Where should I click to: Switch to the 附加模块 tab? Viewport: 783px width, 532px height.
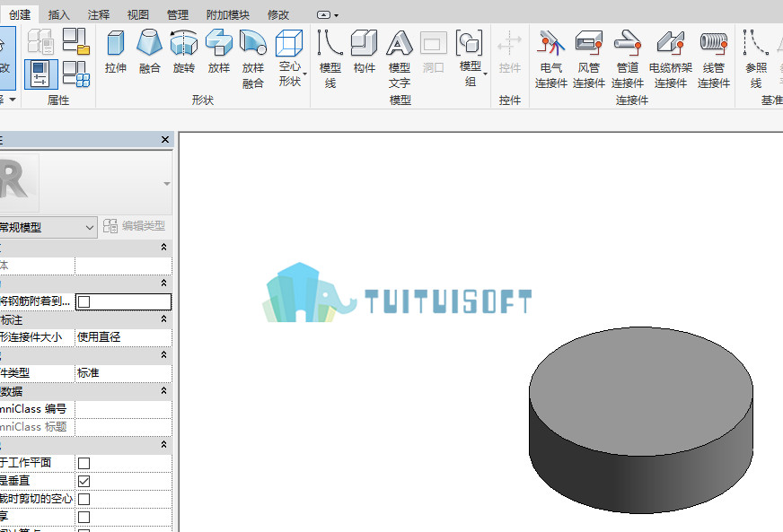coord(228,15)
